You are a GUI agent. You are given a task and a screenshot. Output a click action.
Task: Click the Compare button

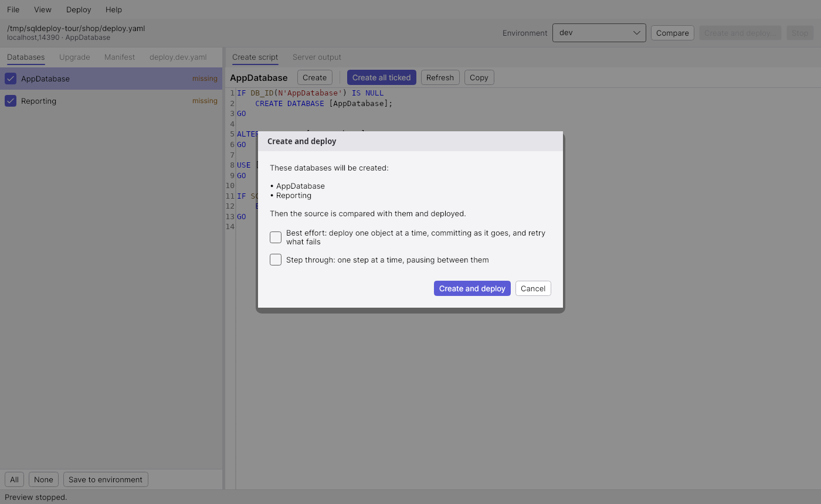pos(673,33)
